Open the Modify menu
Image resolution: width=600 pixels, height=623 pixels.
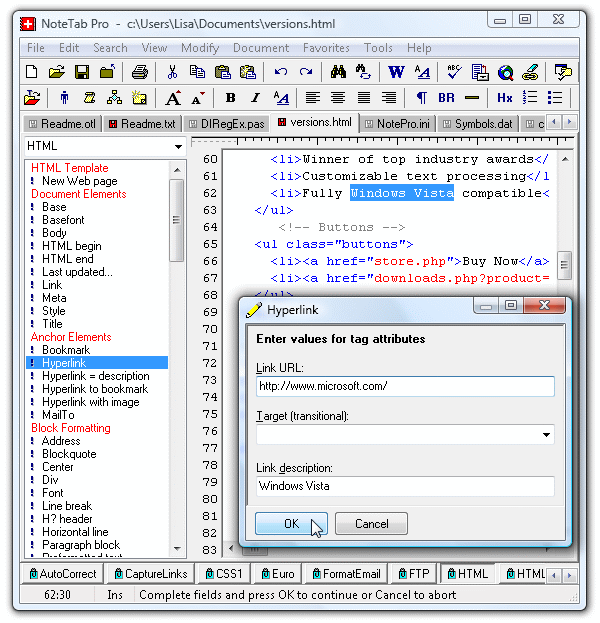coord(200,48)
